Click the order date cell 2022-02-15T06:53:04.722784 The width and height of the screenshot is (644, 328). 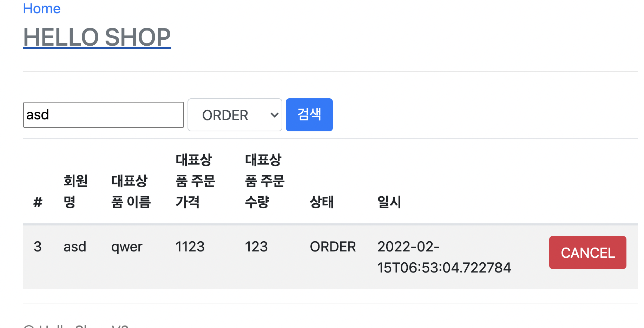444,257
